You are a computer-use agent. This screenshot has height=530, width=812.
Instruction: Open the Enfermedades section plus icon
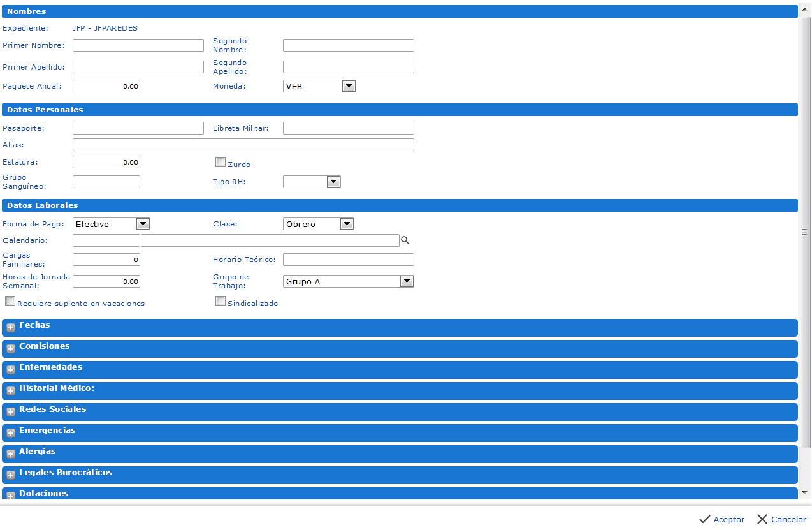pyautogui.click(x=11, y=370)
